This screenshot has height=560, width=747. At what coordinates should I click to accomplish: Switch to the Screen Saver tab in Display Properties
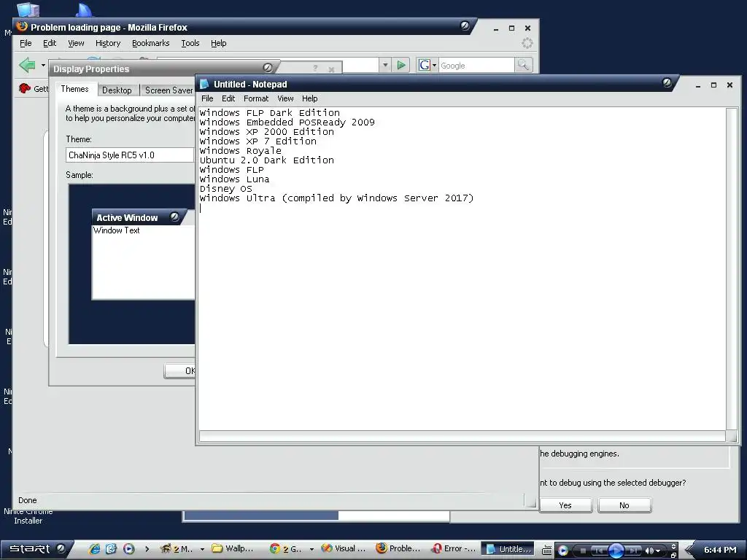click(x=169, y=90)
